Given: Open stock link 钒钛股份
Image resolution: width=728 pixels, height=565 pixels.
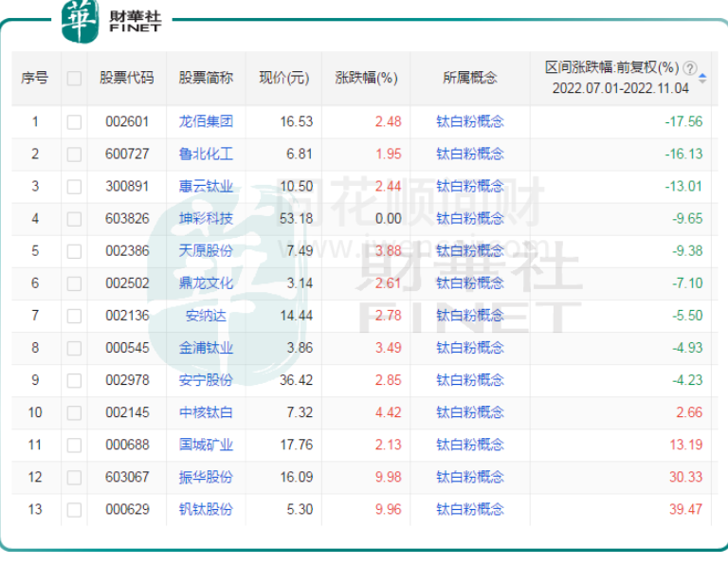Looking at the screenshot, I should click(x=206, y=509).
